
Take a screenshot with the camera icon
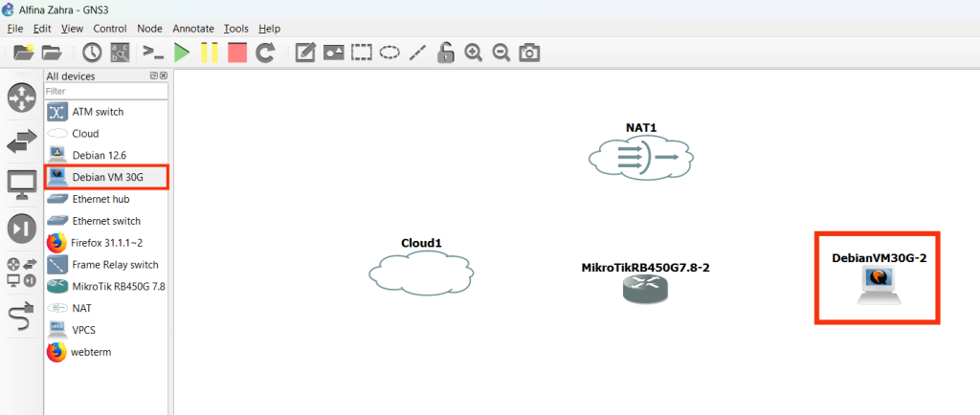[529, 53]
